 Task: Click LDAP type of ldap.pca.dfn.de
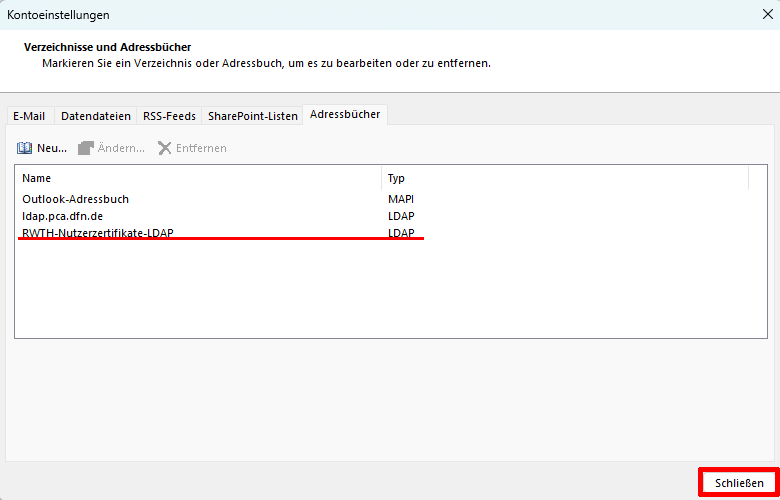tap(401, 216)
